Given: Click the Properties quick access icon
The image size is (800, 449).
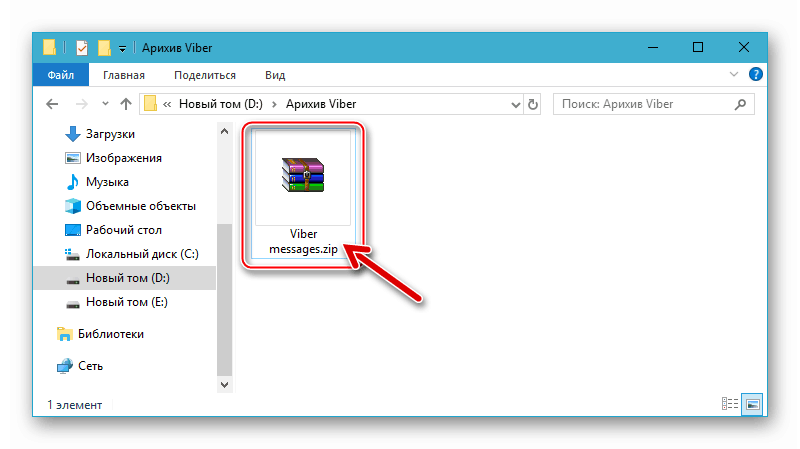Looking at the screenshot, I should (x=82, y=48).
